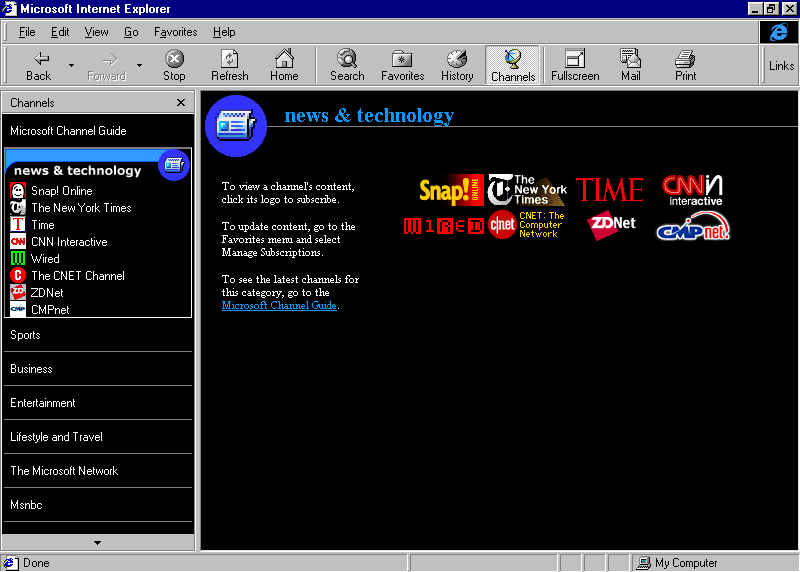Open the Search pane
The image size is (800, 572).
(347, 65)
